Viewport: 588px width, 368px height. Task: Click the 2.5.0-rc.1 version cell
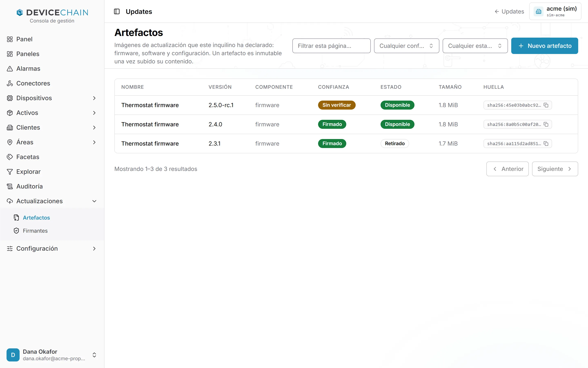click(x=221, y=105)
